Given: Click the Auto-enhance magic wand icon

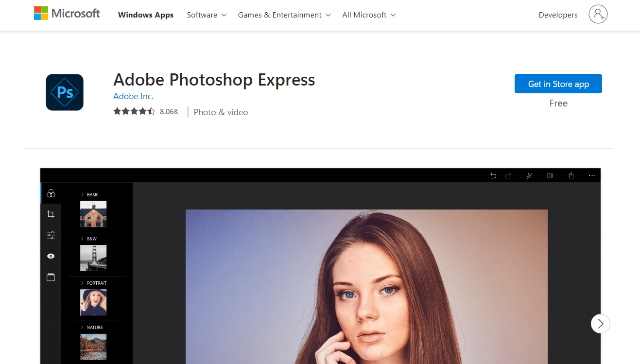Looking at the screenshot, I should (529, 175).
